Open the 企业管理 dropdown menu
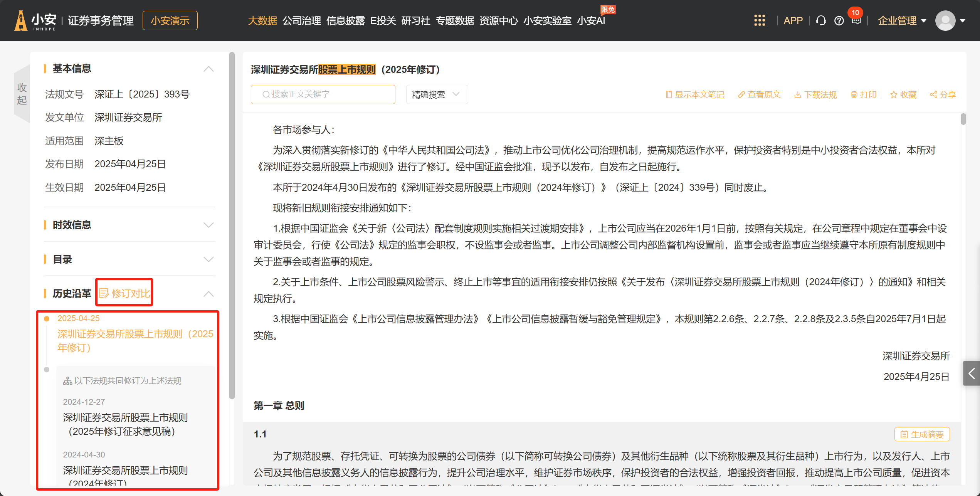 [x=902, y=20]
